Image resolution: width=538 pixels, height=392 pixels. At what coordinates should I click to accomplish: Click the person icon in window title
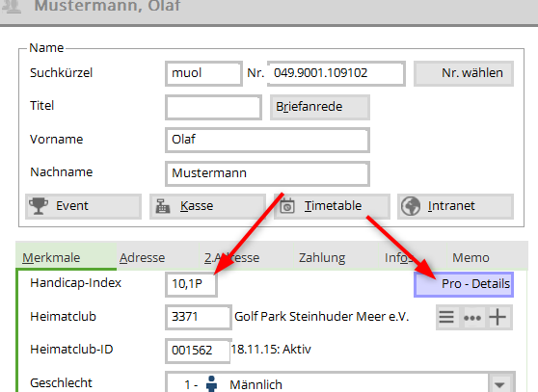(13, 7)
